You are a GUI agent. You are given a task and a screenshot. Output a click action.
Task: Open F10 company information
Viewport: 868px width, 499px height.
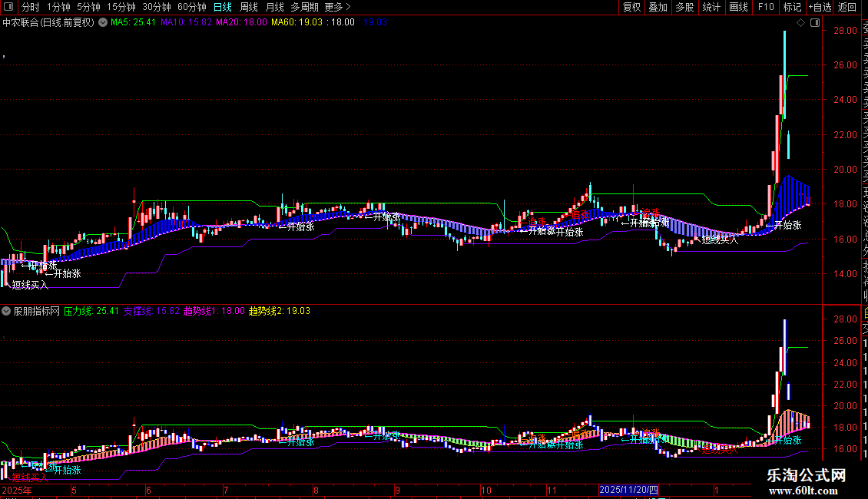766,7
